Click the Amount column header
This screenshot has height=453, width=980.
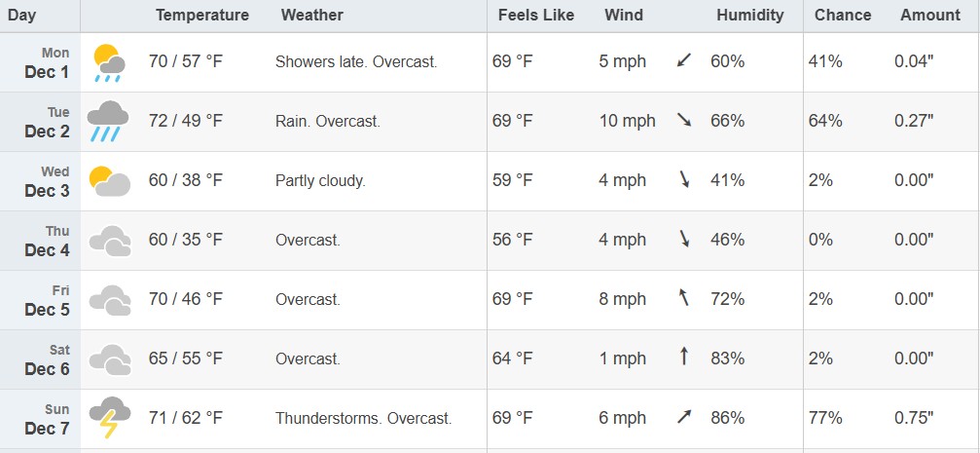click(930, 15)
